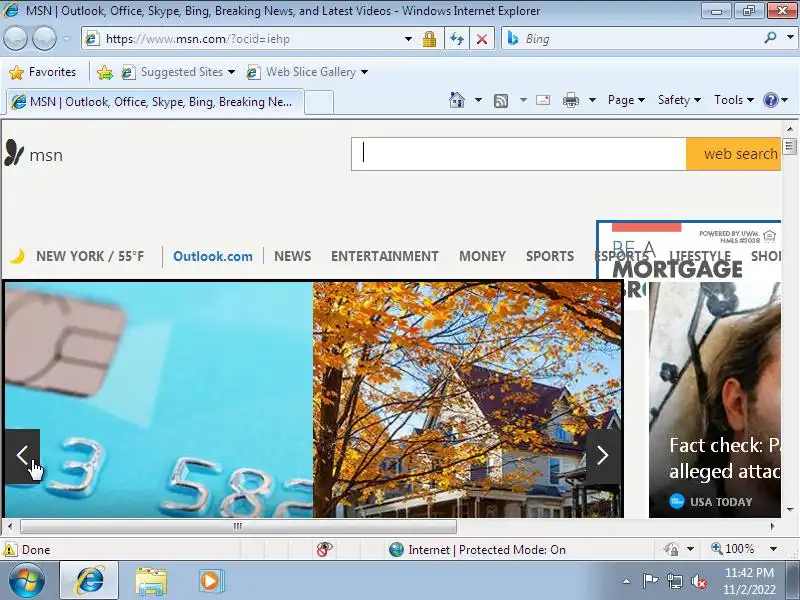Open the Favorites button

[x=42, y=72]
